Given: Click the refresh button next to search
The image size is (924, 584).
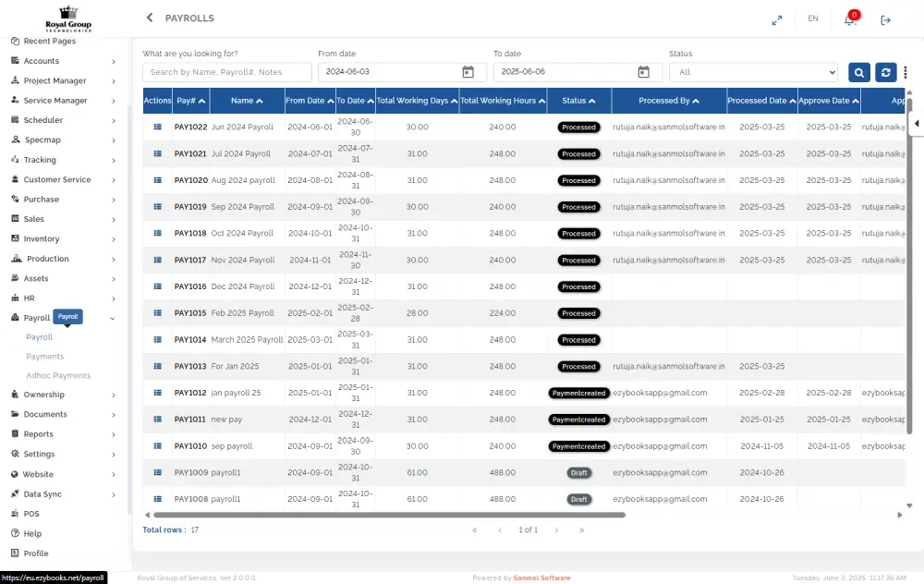Looking at the screenshot, I should pos(885,72).
